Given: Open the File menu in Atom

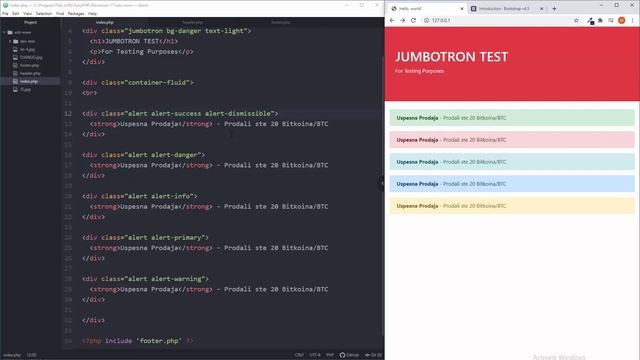Looking at the screenshot, I should point(5,13).
